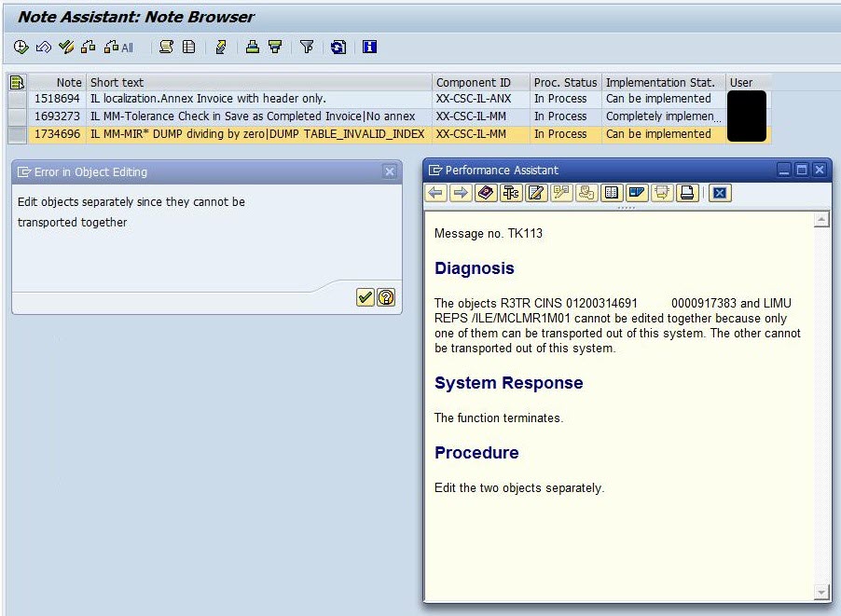Click the greyed pointer-and-boxes icon in Performance Assistant
The height and width of the screenshot is (616, 841).
[x=561, y=193]
